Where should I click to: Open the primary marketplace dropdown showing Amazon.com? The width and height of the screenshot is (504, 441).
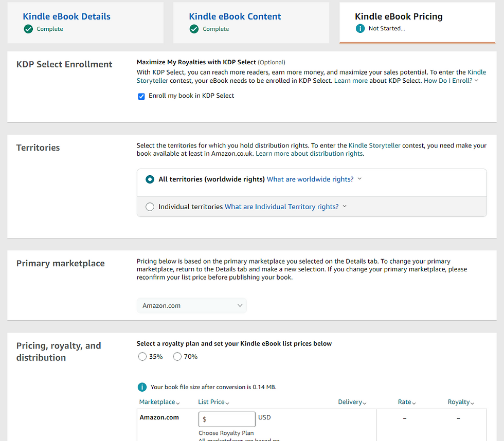[191, 305]
